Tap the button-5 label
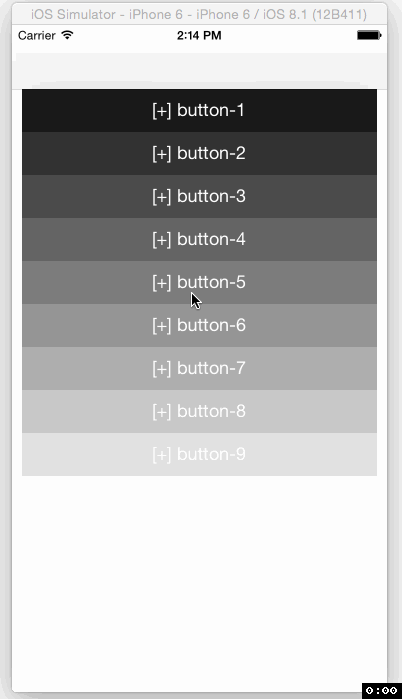The image size is (402, 699). click(x=211, y=282)
